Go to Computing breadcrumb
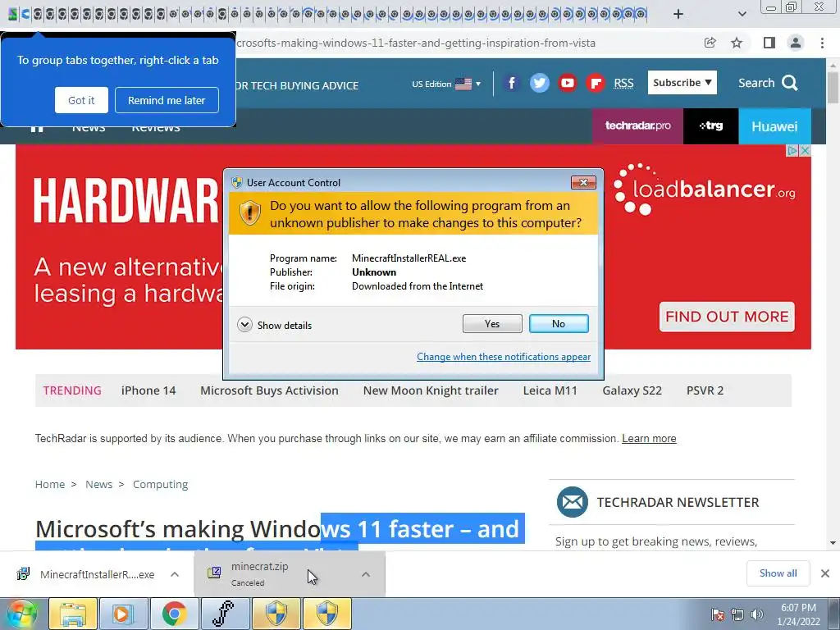840x630 pixels. 160,484
